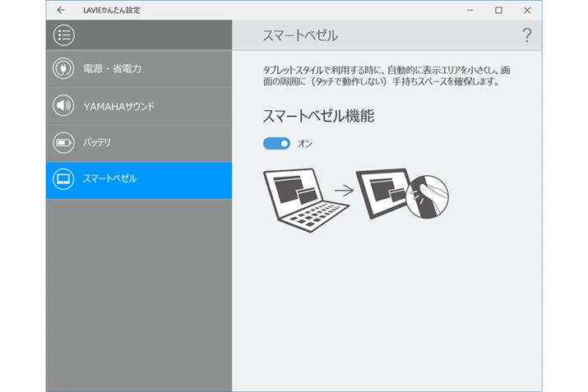
Task: Click the back arrow in title bar
Action: click(62, 11)
